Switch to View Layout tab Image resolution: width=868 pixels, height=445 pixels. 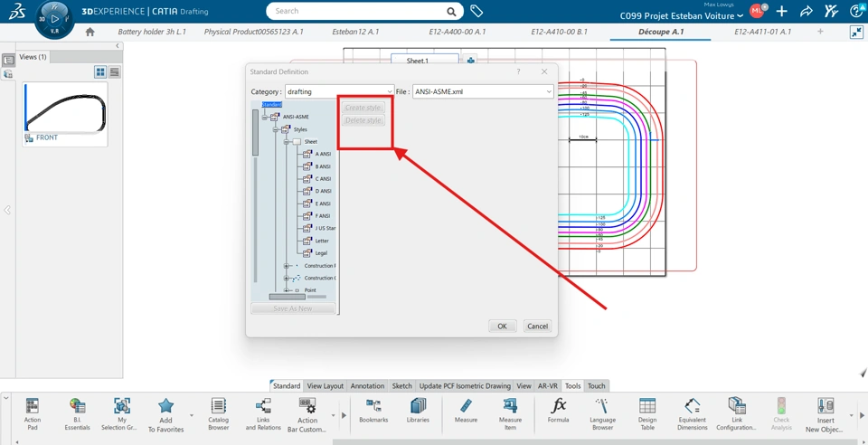tap(325, 386)
